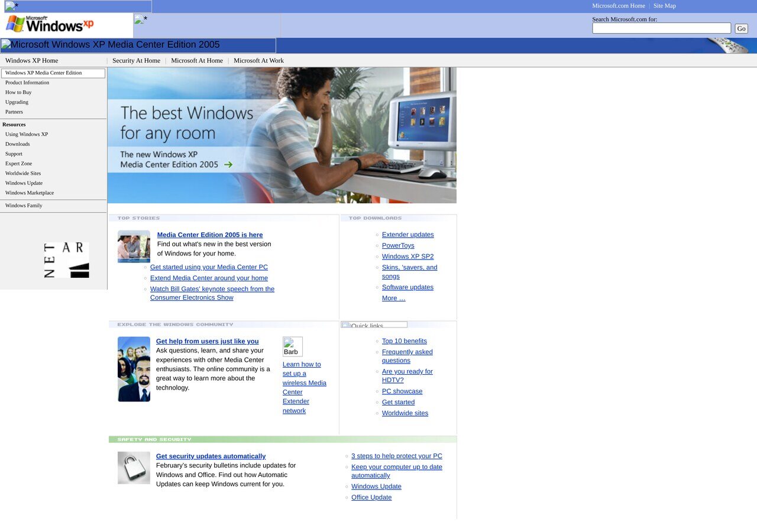Screen dimensions: 757x532
Task: Open 'Get started using your Media Center PC'
Action: click(209, 267)
